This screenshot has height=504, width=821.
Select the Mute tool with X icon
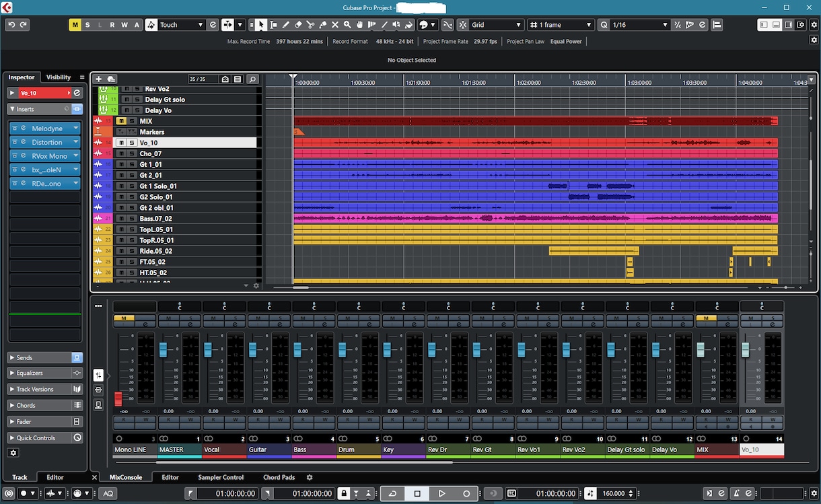[x=335, y=25]
